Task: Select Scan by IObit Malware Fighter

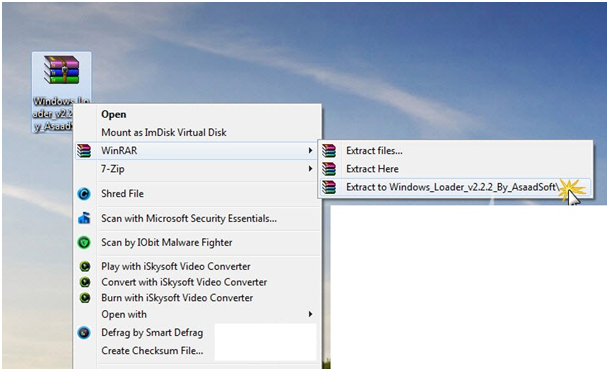Action: tap(167, 242)
